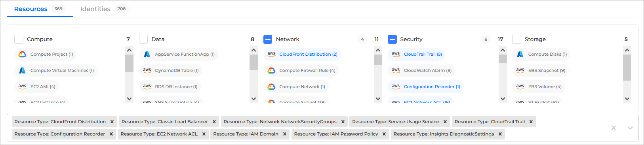Select the EC2 AMI (4) chip
644x145 pixels.
[36, 87]
